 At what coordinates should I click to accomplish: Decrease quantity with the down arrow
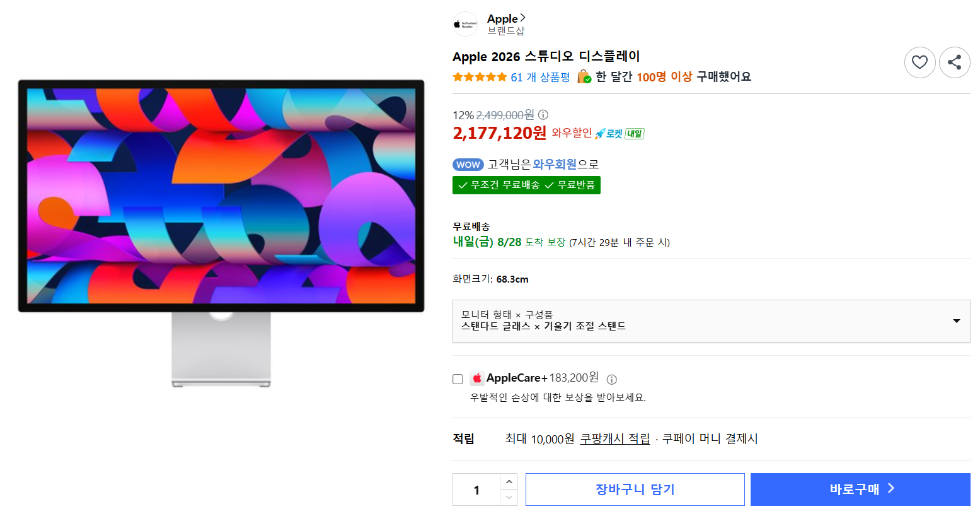[x=509, y=498]
